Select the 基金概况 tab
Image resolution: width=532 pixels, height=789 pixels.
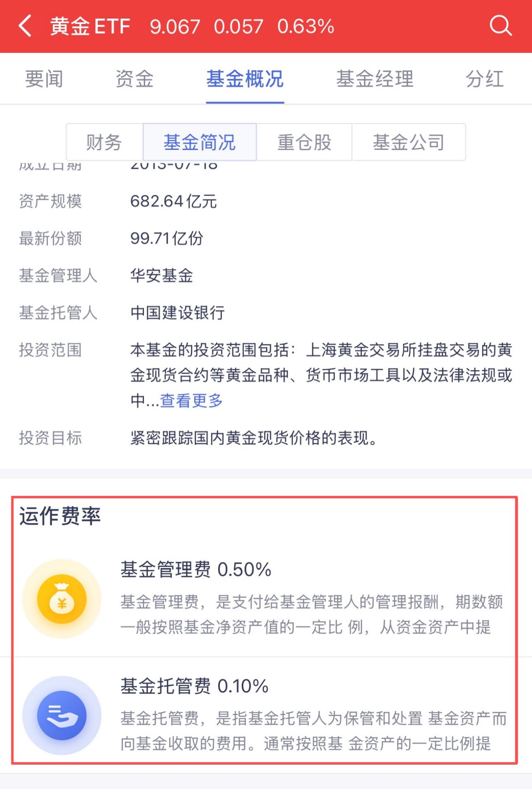click(x=245, y=79)
